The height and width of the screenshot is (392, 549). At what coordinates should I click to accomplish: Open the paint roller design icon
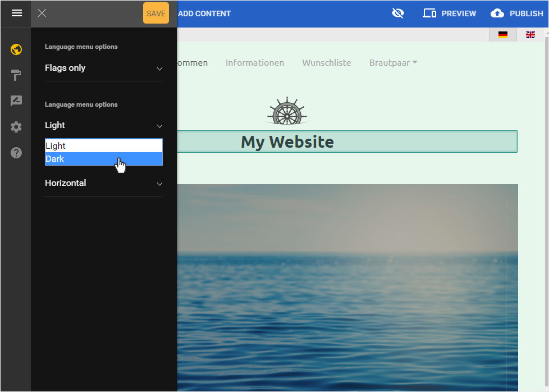[16, 75]
